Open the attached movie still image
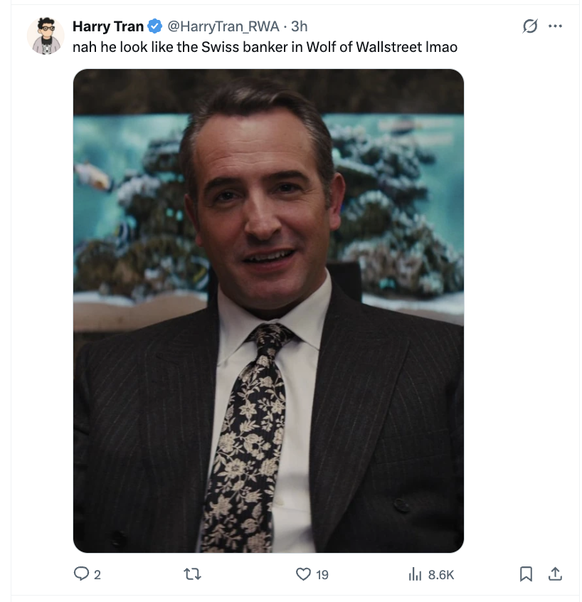This screenshot has width=582, height=602. [268, 311]
